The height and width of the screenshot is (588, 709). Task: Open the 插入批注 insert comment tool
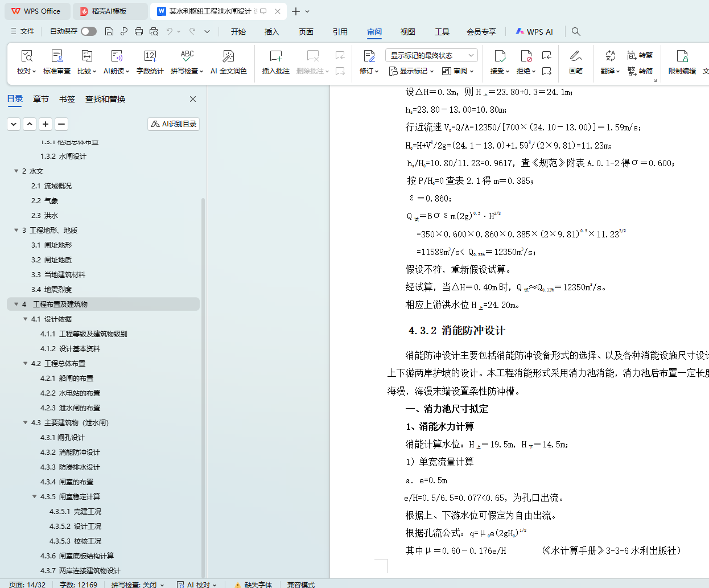(x=275, y=61)
